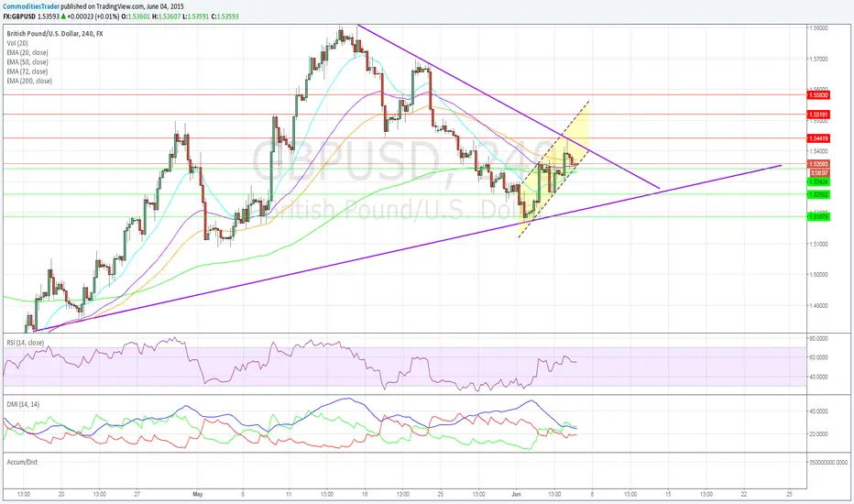Click the 20.0000 tick on DMI axis
The height and width of the screenshot is (504, 854).
(x=818, y=434)
